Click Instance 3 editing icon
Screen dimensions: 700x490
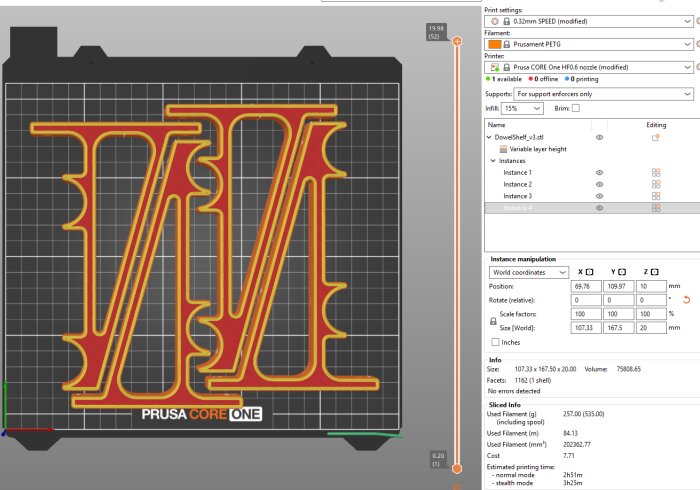click(656, 196)
